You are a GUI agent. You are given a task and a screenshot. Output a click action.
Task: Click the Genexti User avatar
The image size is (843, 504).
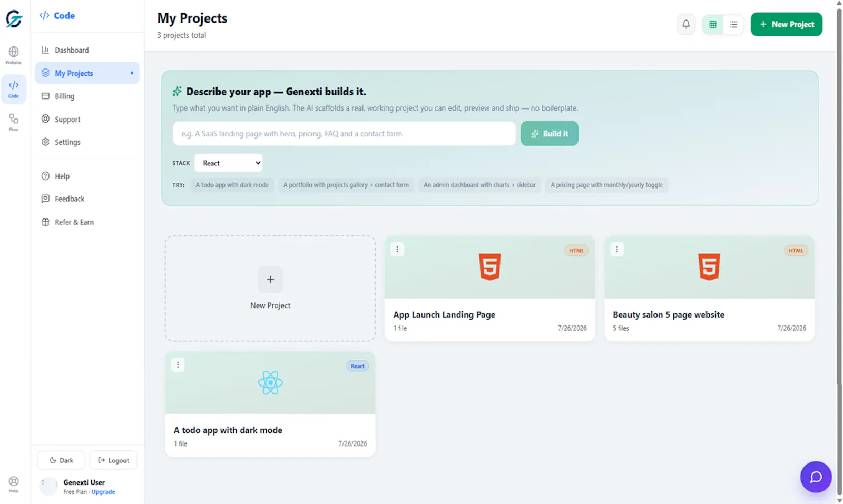48,486
